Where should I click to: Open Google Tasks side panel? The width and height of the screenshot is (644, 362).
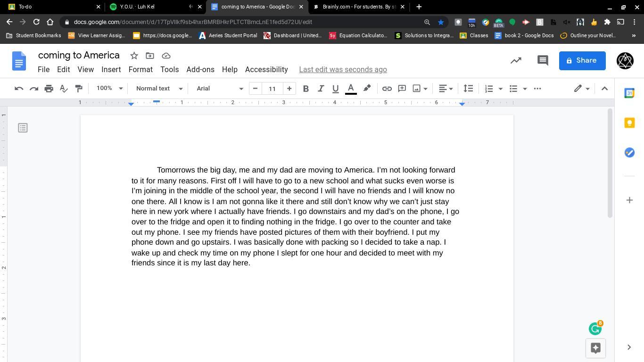pos(629,152)
